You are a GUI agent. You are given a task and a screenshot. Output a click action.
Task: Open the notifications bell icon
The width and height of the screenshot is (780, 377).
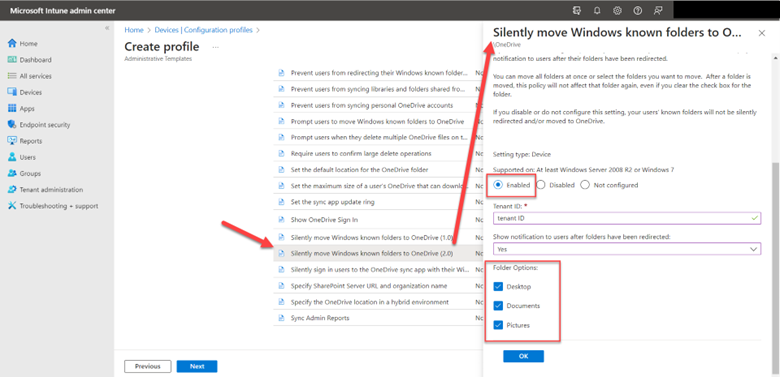[597, 10]
